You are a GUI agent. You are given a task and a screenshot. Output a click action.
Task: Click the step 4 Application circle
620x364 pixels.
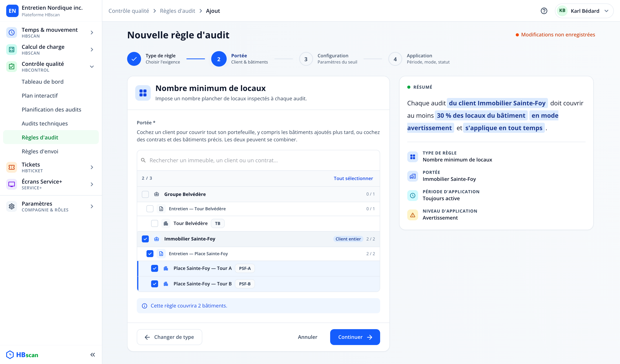395,59
